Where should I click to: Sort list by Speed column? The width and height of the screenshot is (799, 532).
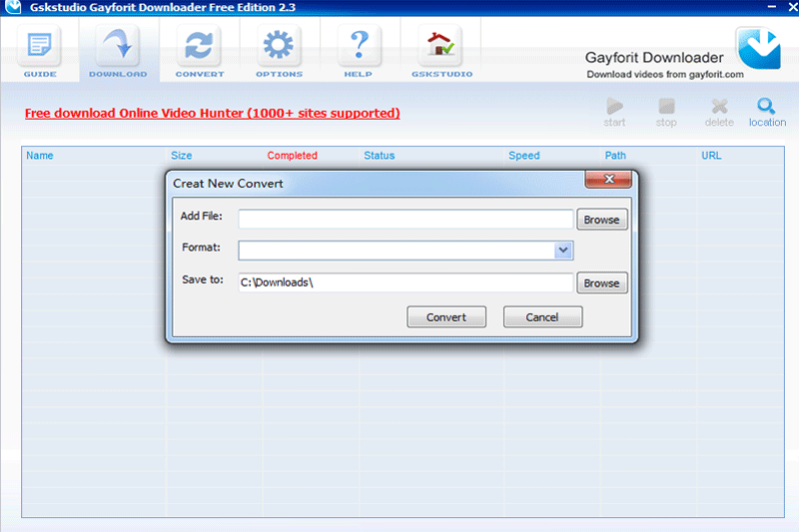(x=523, y=156)
